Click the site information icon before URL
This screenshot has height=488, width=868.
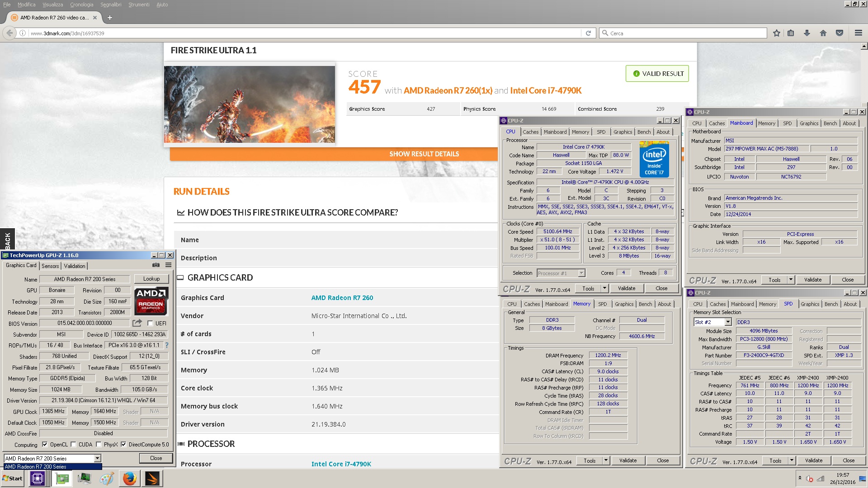click(22, 33)
